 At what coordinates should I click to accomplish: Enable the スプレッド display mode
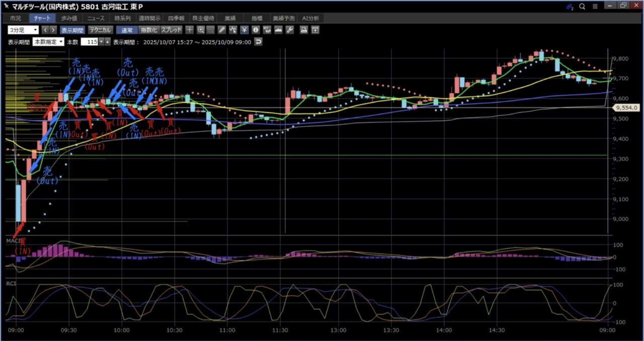(172, 30)
